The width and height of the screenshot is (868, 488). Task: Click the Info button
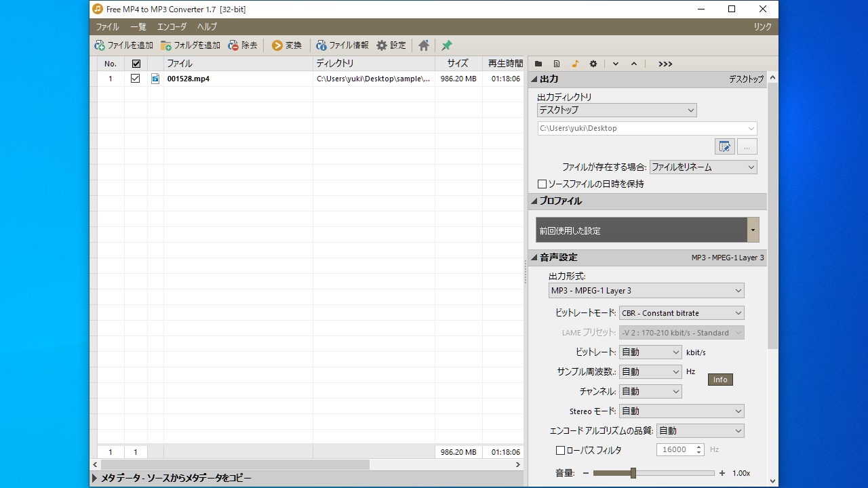(x=720, y=380)
